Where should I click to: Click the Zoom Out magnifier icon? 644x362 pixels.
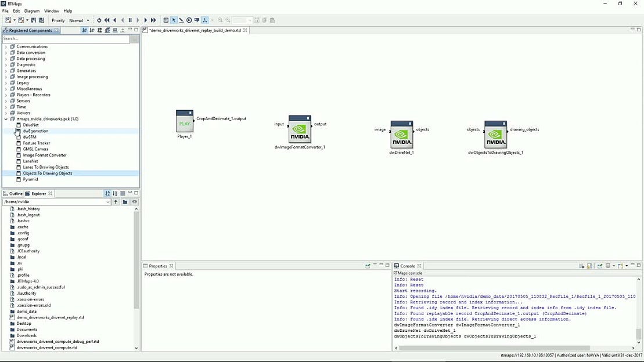[226, 20]
